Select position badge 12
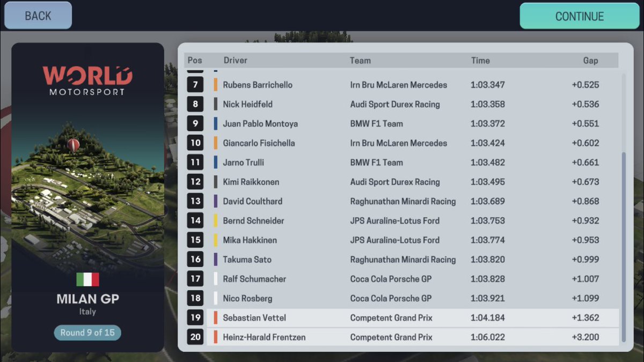The height and width of the screenshot is (362, 644). (195, 182)
